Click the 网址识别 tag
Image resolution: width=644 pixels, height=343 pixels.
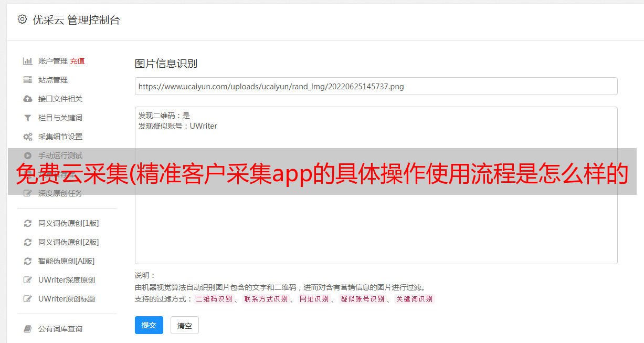[x=314, y=299]
